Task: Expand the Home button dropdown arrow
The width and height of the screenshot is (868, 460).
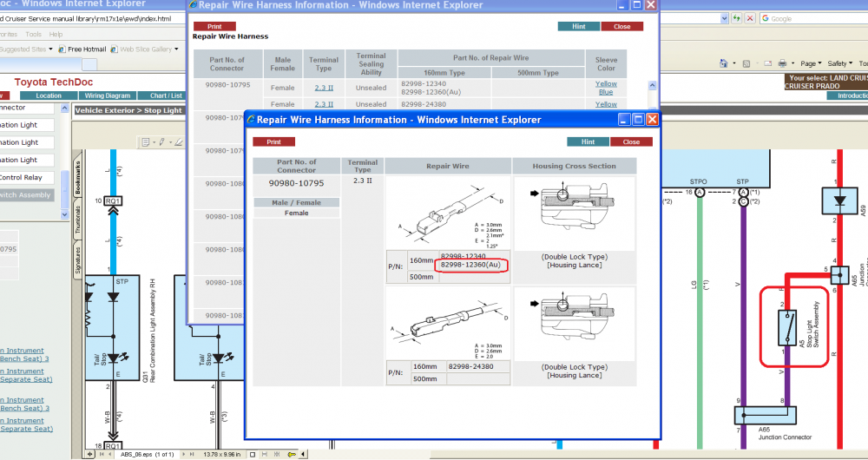Action: tap(734, 63)
